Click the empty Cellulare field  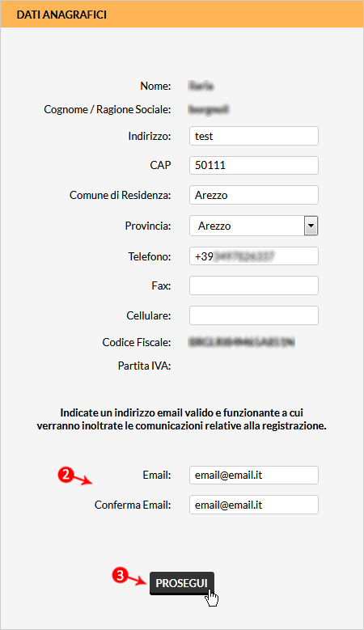[254, 315]
